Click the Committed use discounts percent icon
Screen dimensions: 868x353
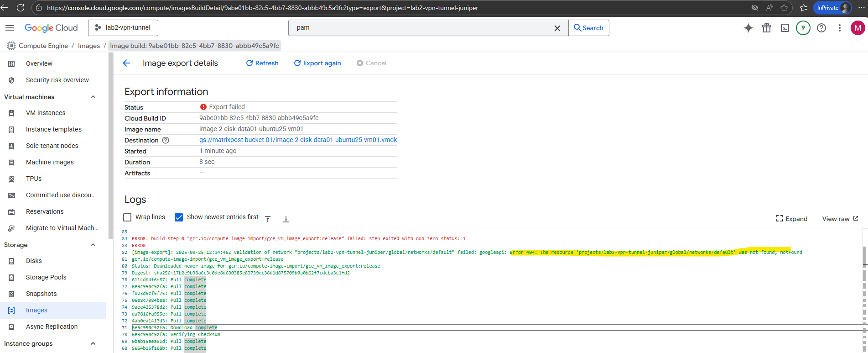(11, 195)
